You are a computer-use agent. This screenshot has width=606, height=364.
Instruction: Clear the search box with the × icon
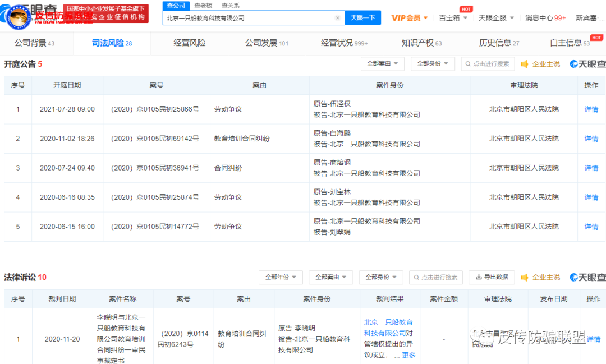338,17
